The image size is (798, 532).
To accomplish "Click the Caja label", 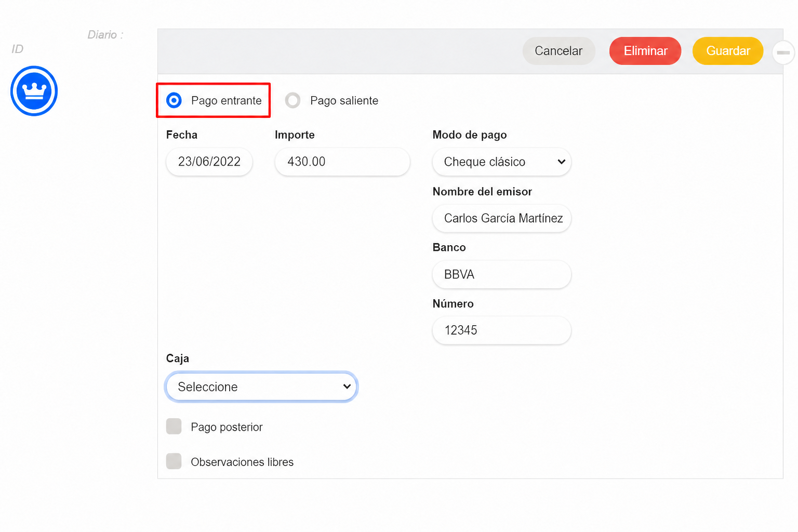I will (x=178, y=358).
